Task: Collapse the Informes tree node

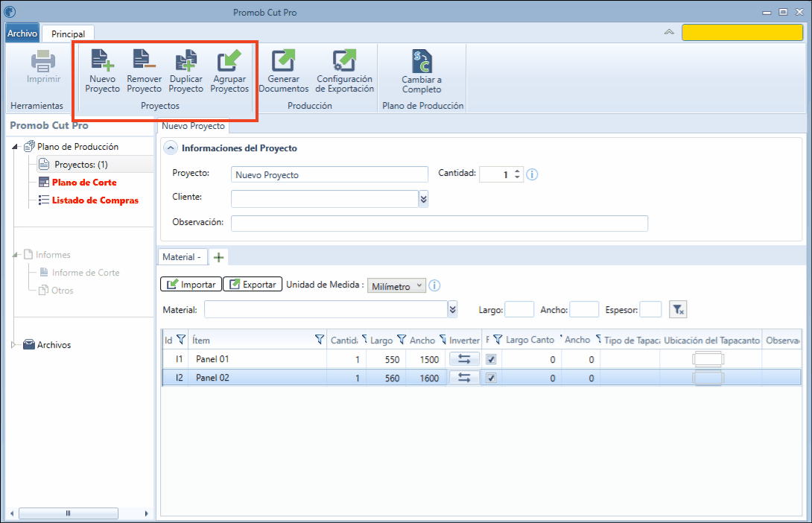Action: 14,254
